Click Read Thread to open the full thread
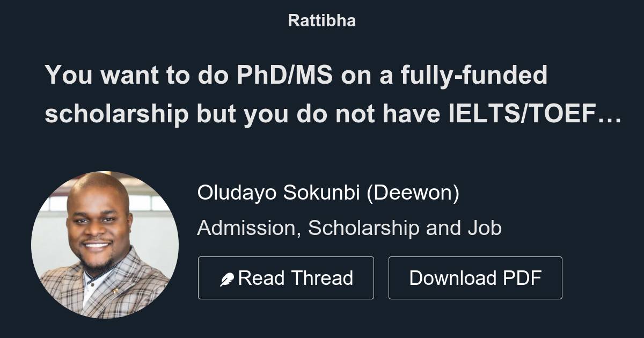The image size is (644, 338). [286, 277]
